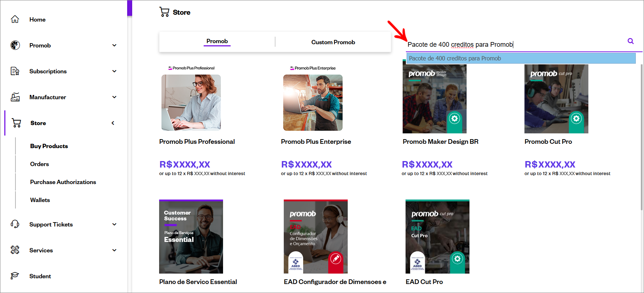Open the Student section label
The image size is (644, 293).
coord(40,276)
